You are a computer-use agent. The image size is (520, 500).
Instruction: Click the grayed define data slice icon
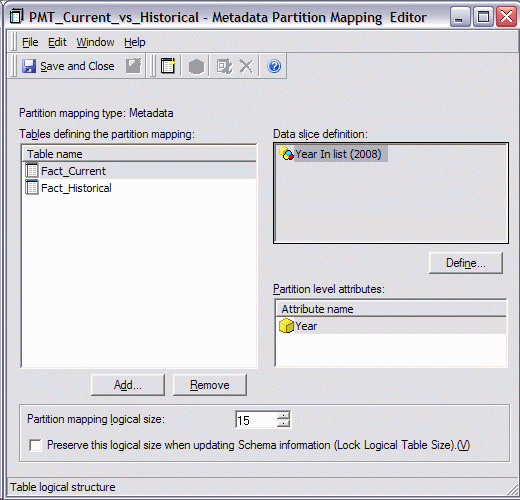click(224, 66)
